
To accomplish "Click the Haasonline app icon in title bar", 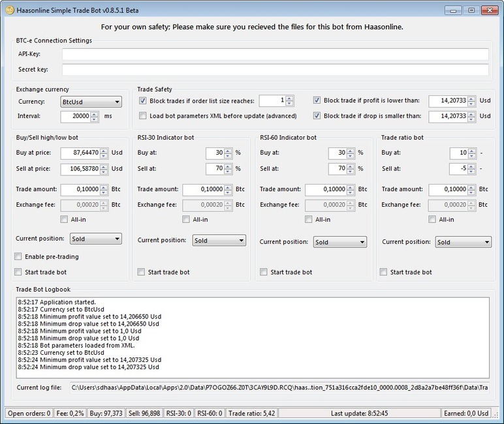I will 10,10.
